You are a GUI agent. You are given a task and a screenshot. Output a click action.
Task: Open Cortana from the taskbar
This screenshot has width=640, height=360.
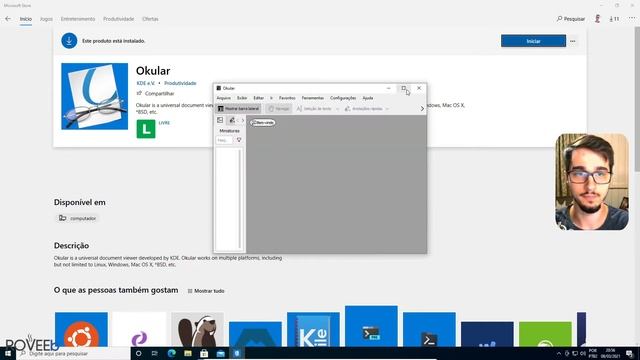pyautogui.click(x=138, y=353)
